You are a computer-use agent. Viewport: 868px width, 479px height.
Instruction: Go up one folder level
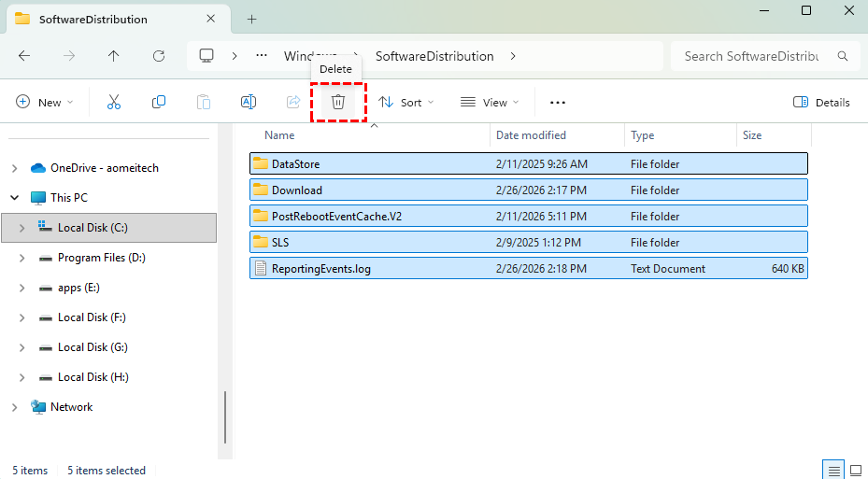click(114, 56)
